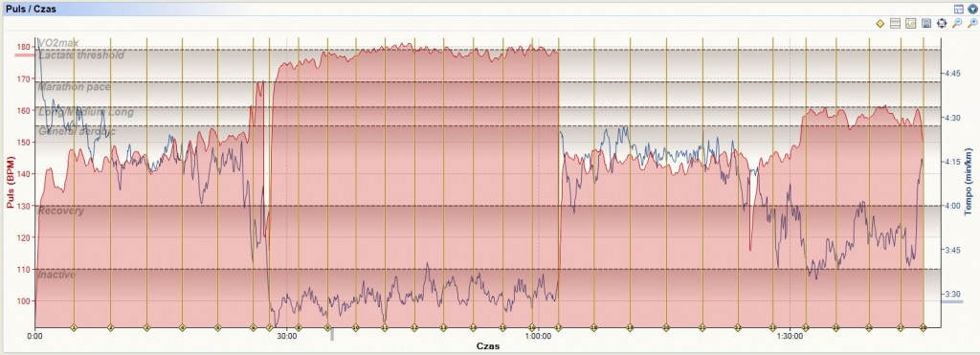The height and width of the screenshot is (355, 980).
Task: Zoom in with the plus magnifier icon
Action: [972, 23]
